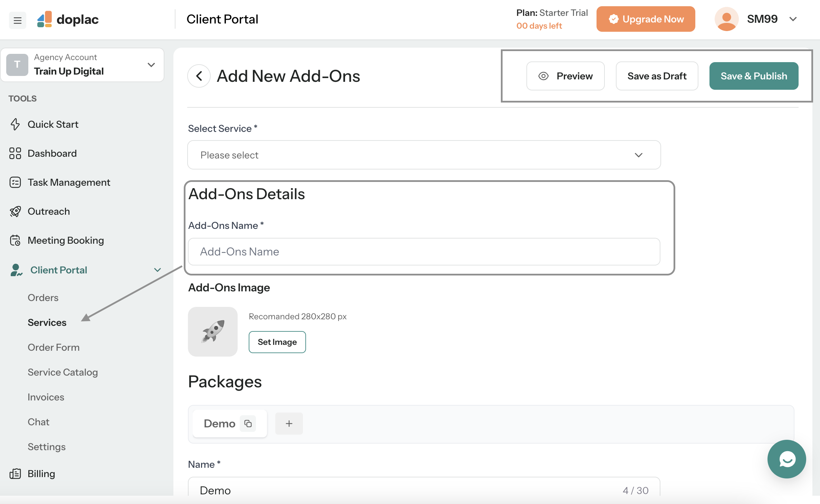The width and height of the screenshot is (820, 504).
Task: Open Outreach menu item
Action: click(x=49, y=211)
